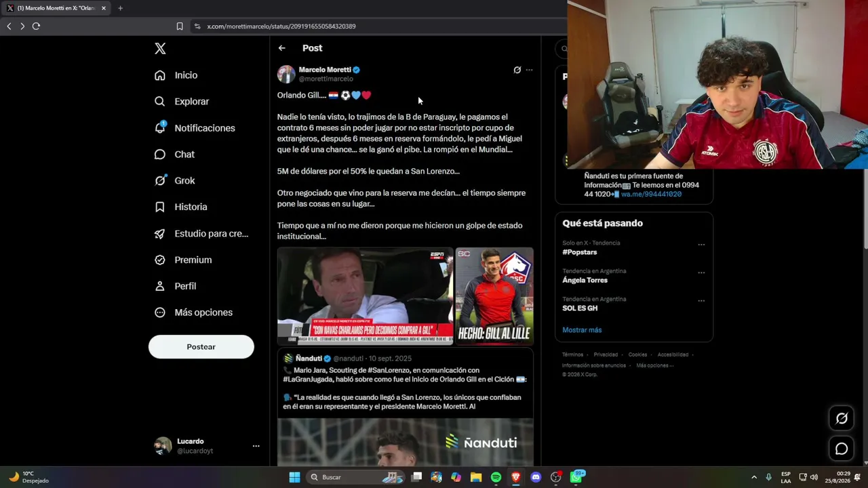Open File Explorer from the taskbar
This screenshot has height=488, width=868.
pos(476,477)
